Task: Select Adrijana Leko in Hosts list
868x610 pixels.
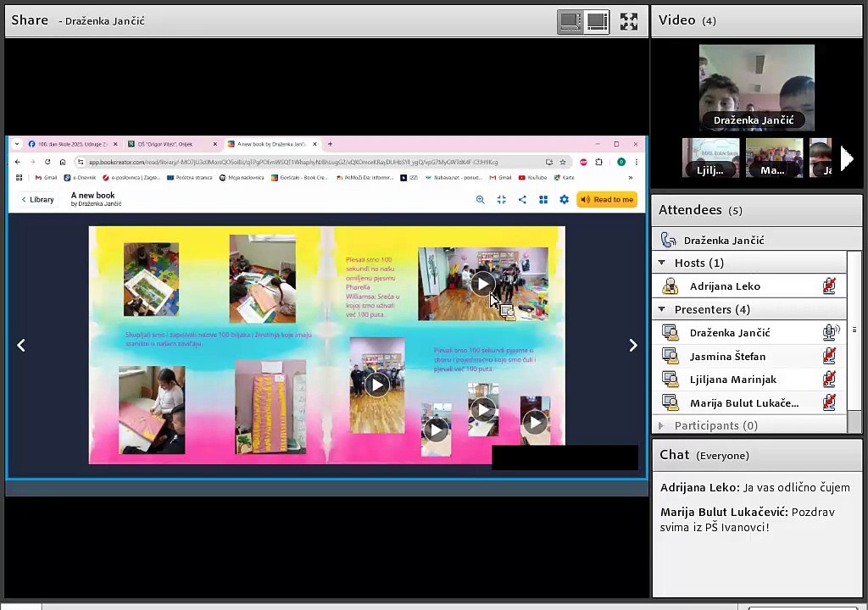Action: 725,286
